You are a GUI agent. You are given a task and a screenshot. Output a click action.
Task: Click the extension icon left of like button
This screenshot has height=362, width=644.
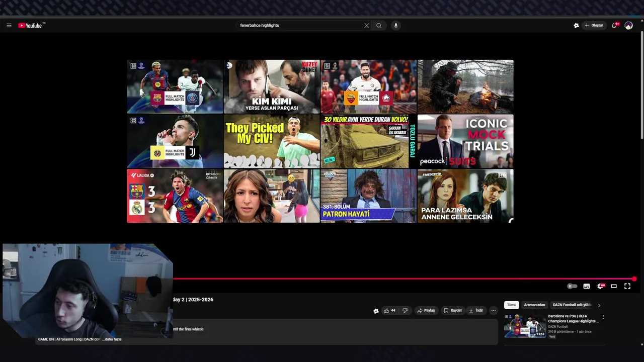click(x=376, y=311)
